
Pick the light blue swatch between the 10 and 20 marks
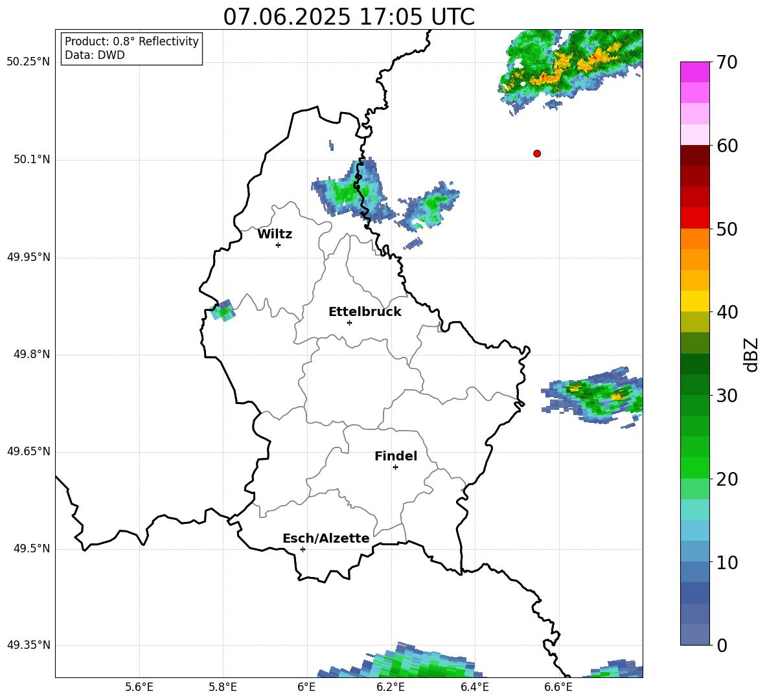(x=694, y=530)
